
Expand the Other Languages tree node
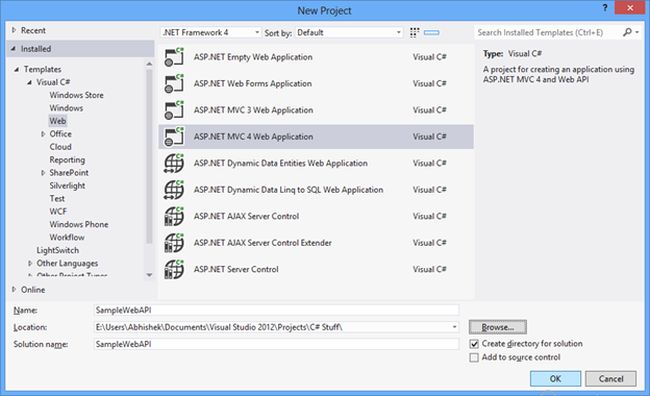tap(30, 263)
